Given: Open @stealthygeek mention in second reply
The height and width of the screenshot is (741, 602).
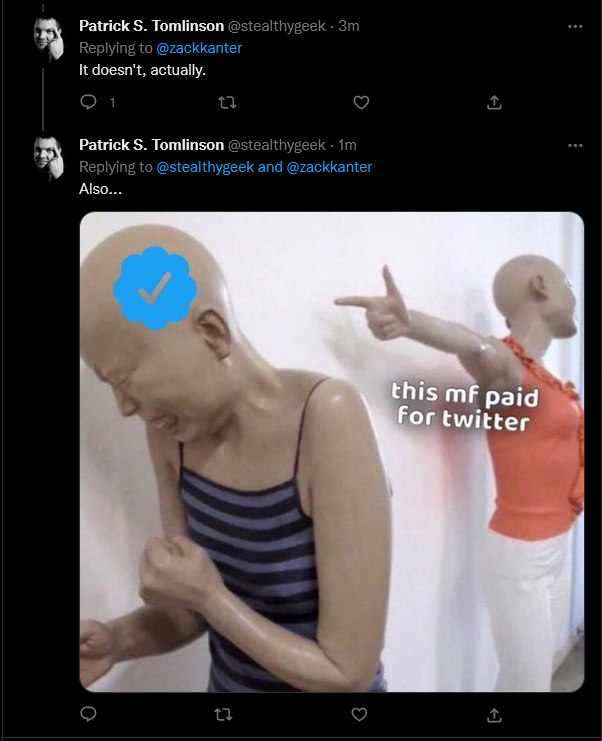Looking at the screenshot, I should click(x=205, y=167).
